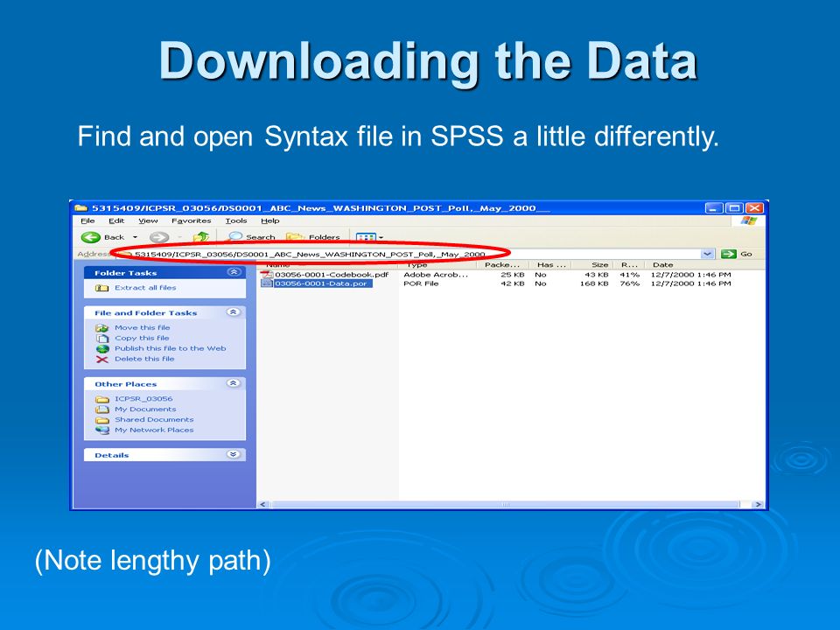Open the Tools menu
Viewport: 840px width, 630px height.
coord(236,220)
